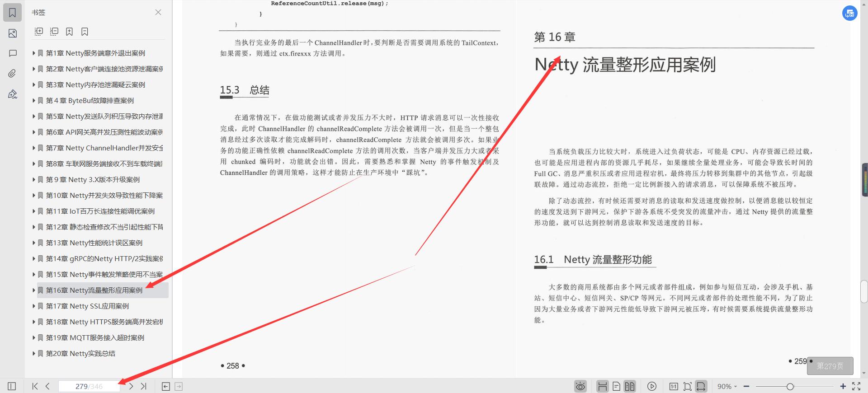Open bookmark 第6章 API网关高并发压测
This screenshot has width=868, height=393.
pos(104,132)
